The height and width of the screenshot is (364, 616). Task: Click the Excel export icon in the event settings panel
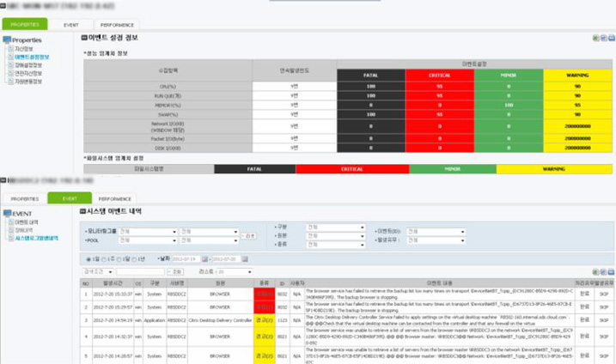tap(595, 38)
